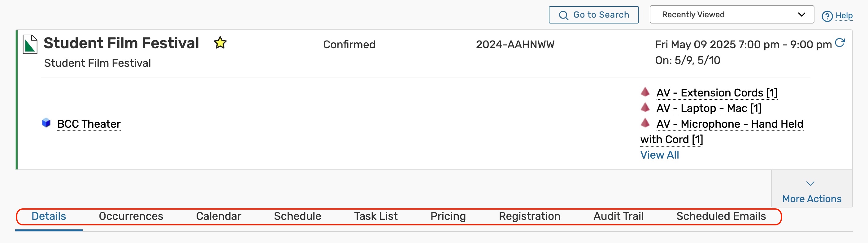Open the Calendar tab

[x=218, y=216]
